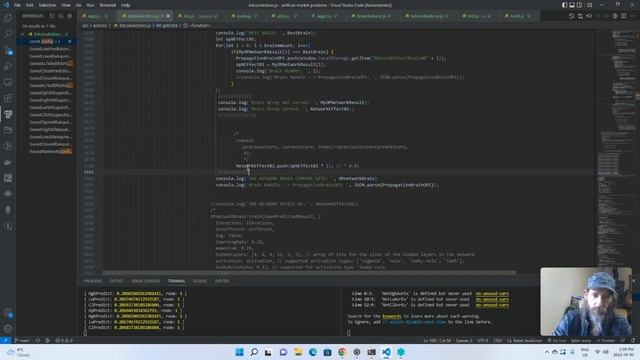Open the Source Control view

click(8, 50)
